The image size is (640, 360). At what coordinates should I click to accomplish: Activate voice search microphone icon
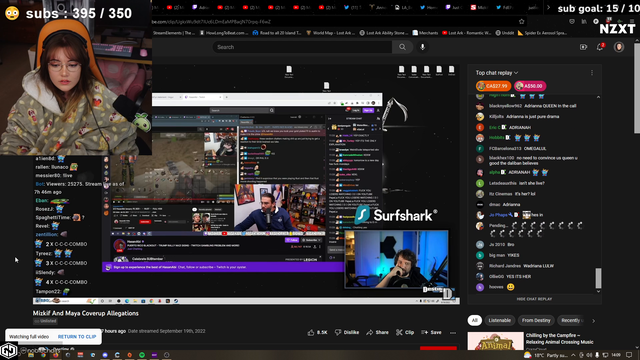(422, 47)
